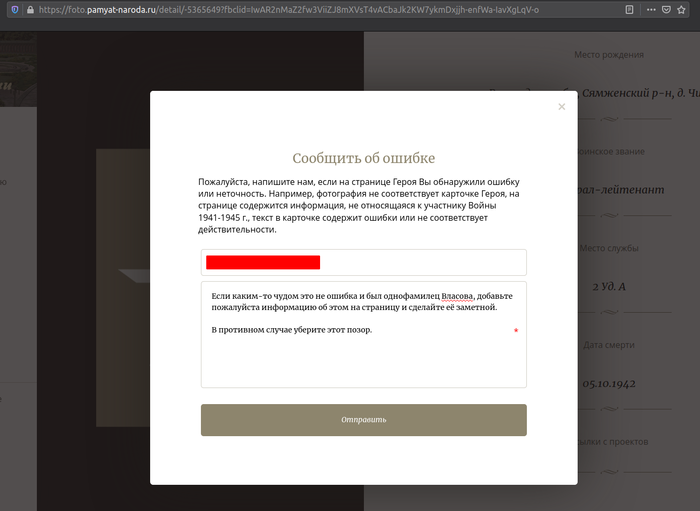This screenshot has width=700, height=511.
Task: Click the 'Место службы' label
Action: click(x=611, y=248)
